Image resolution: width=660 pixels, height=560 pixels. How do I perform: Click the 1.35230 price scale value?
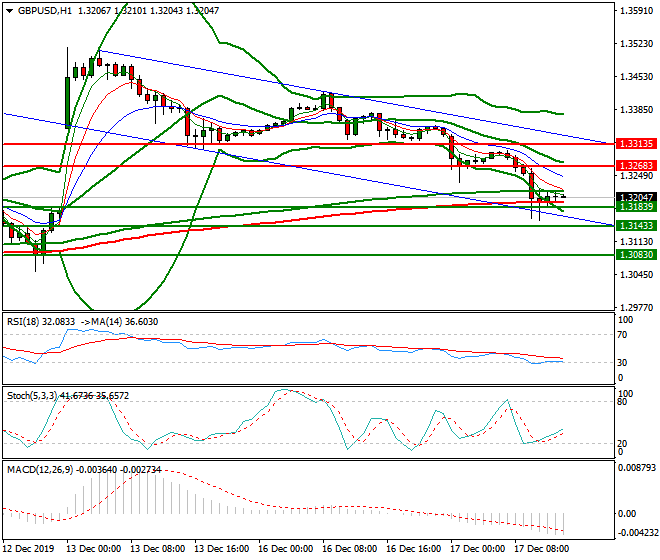[x=636, y=44]
